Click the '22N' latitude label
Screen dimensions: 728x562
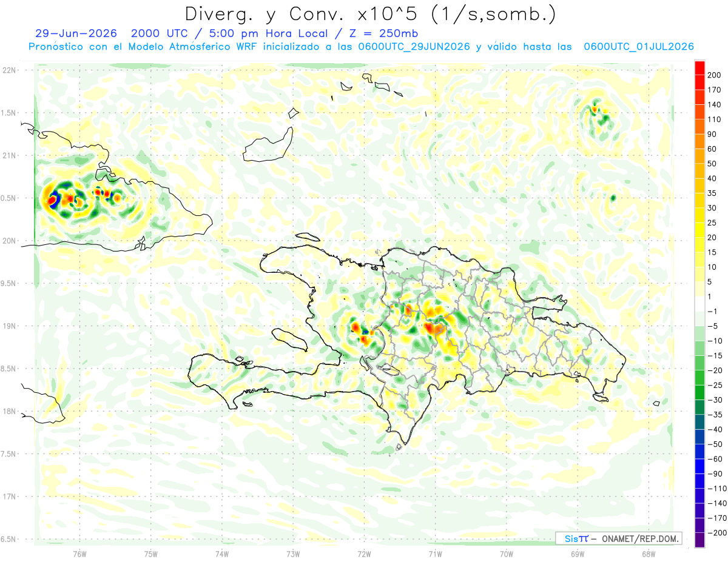click(9, 70)
